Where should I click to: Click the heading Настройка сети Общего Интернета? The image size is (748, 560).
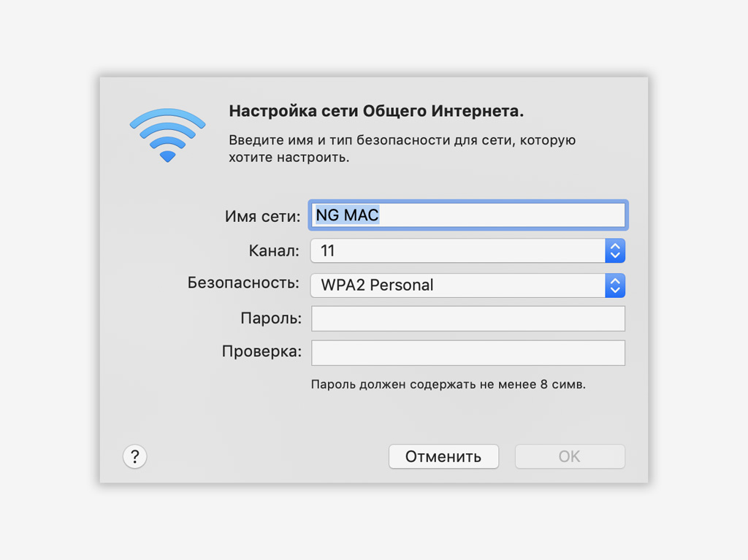tap(376, 111)
